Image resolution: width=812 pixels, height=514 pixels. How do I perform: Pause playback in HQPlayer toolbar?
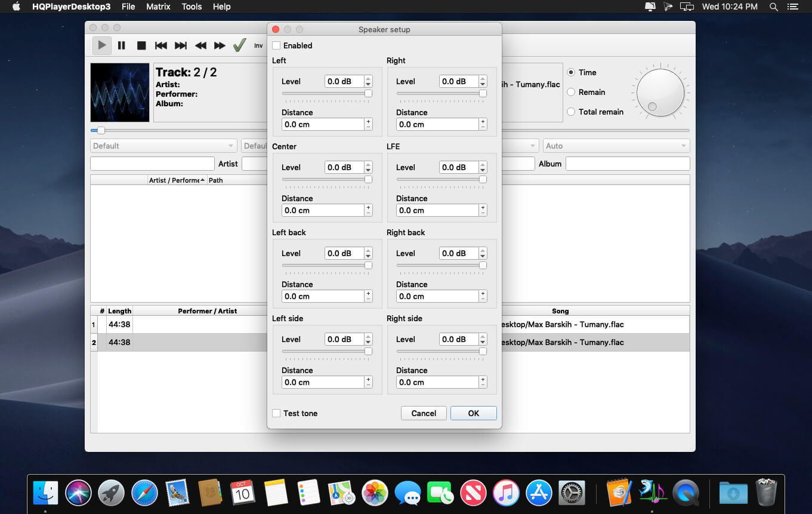pyautogui.click(x=122, y=45)
